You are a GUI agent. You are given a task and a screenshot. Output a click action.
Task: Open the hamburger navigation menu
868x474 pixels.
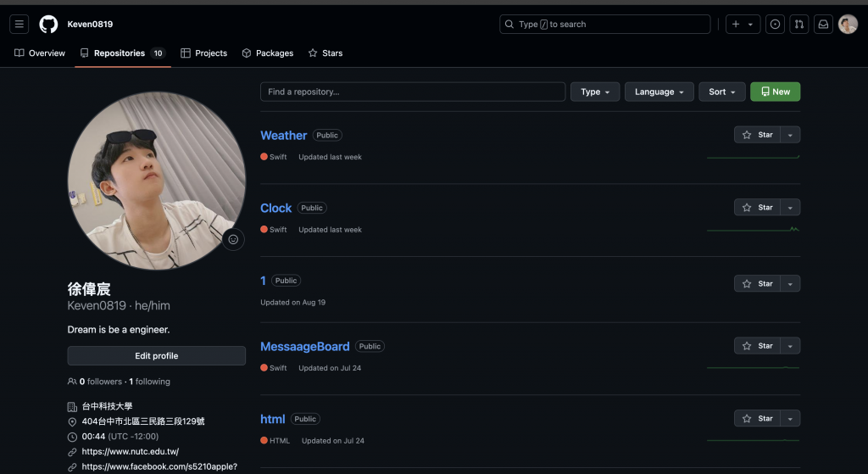coord(19,25)
